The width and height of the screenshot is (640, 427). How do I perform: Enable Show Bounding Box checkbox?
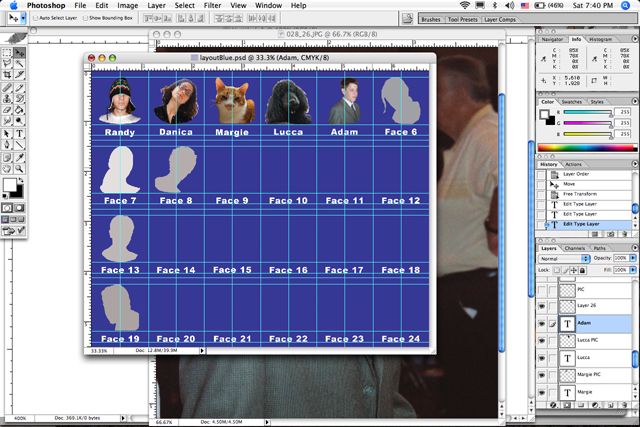pos(85,18)
